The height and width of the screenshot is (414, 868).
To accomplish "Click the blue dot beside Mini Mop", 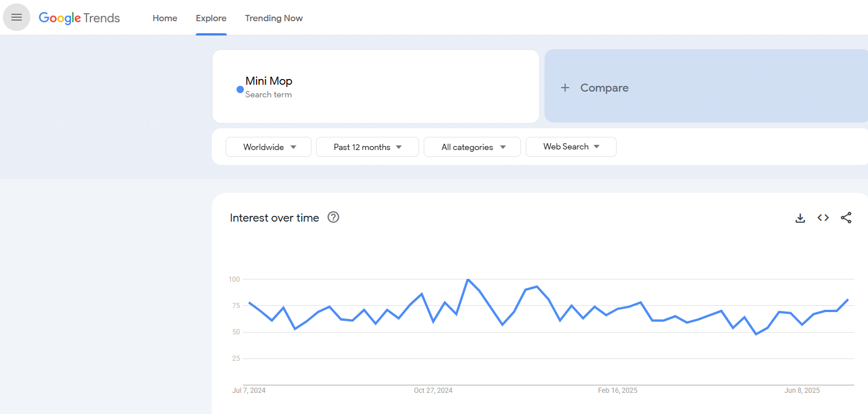I will 240,89.
